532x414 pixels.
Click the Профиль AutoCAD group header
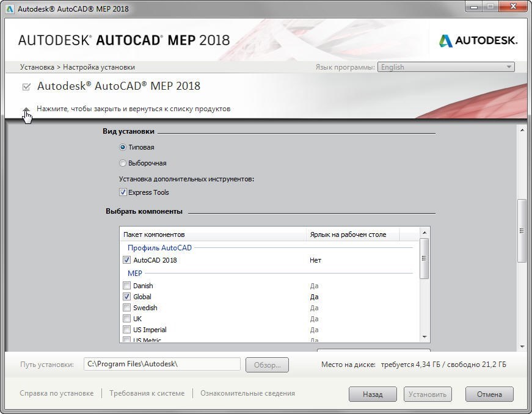tap(159, 247)
